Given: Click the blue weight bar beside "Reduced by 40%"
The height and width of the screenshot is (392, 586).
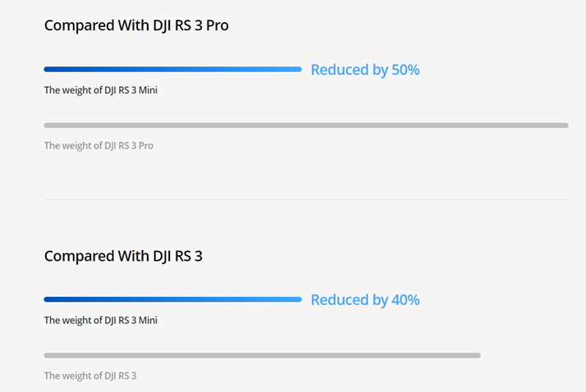Looking at the screenshot, I should coord(172,299).
